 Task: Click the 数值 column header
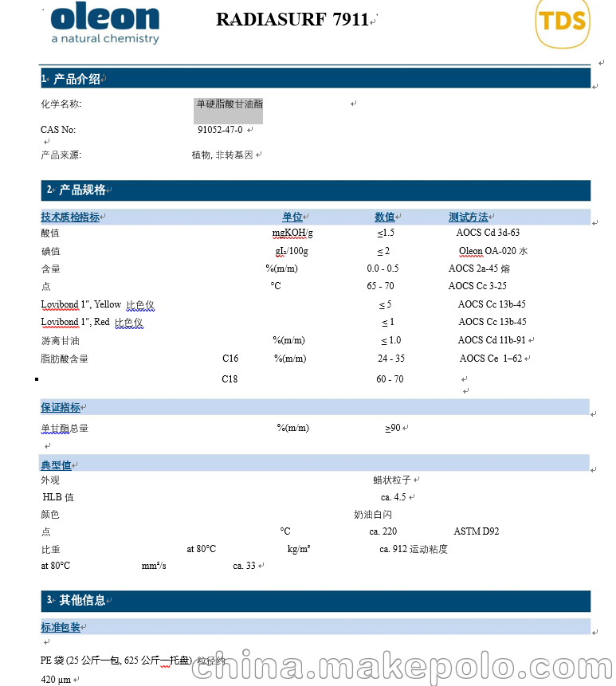(385, 217)
